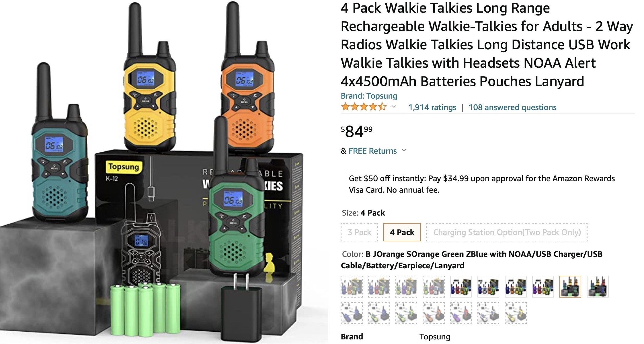Visit the Brand: Topsung link
Screen dimensions: 644x344
(369, 96)
